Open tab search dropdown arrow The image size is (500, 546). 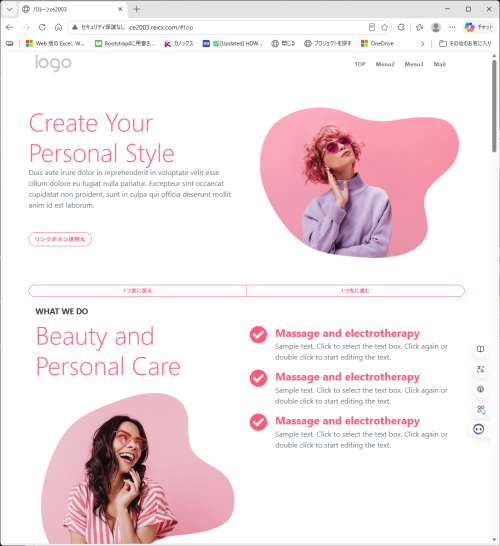pyautogui.click(x=9, y=9)
